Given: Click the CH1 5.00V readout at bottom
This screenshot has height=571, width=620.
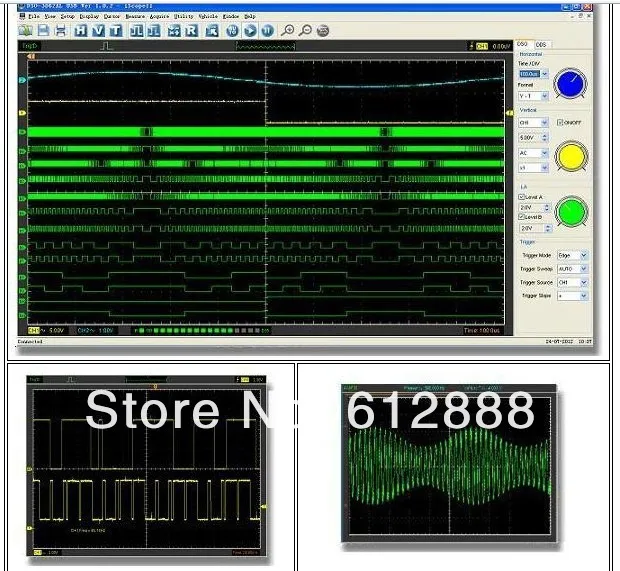Looking at the screenshot, I should click(x=46, y=330).
